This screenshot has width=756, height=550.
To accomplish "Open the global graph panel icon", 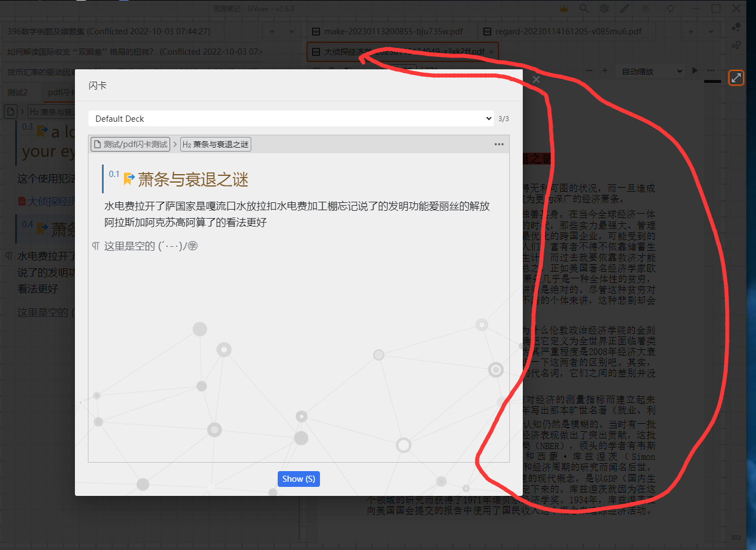I will click(x=736, y=45).
